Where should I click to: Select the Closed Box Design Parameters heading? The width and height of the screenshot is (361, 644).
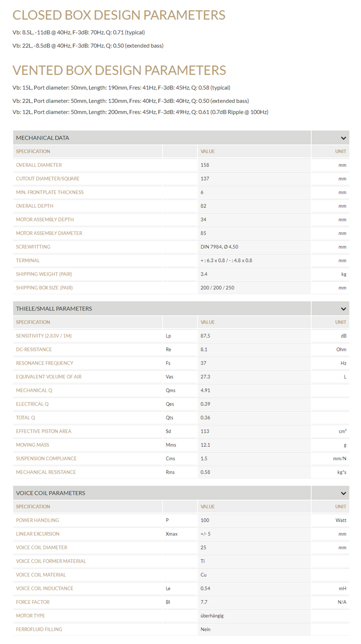(x=119, y=15)
